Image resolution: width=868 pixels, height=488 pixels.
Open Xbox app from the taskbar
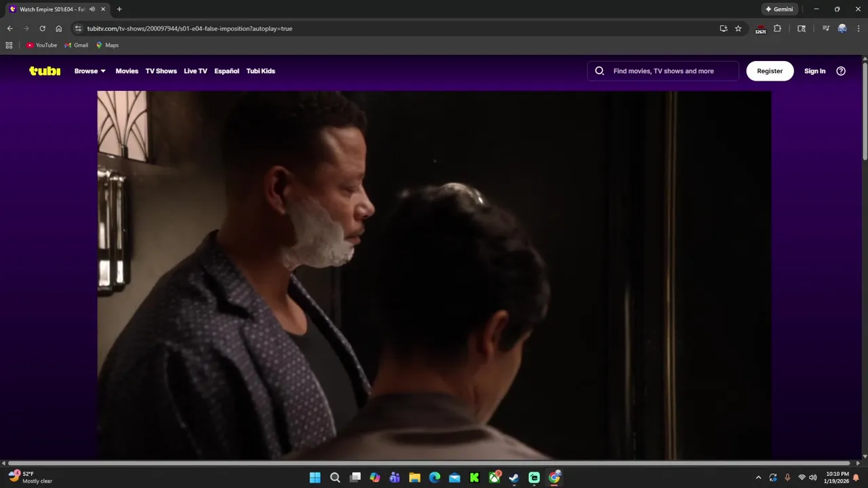pos(494,478)
